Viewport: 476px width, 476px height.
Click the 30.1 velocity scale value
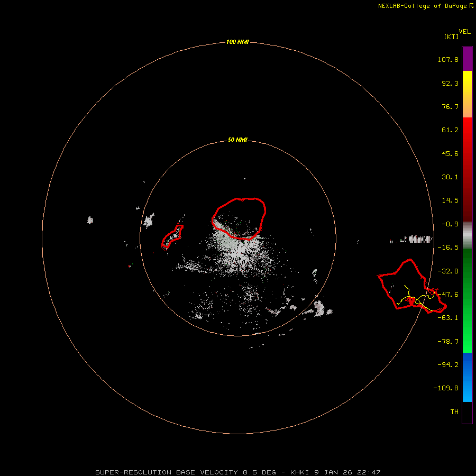pyautogui.click(x=450, y=177)
